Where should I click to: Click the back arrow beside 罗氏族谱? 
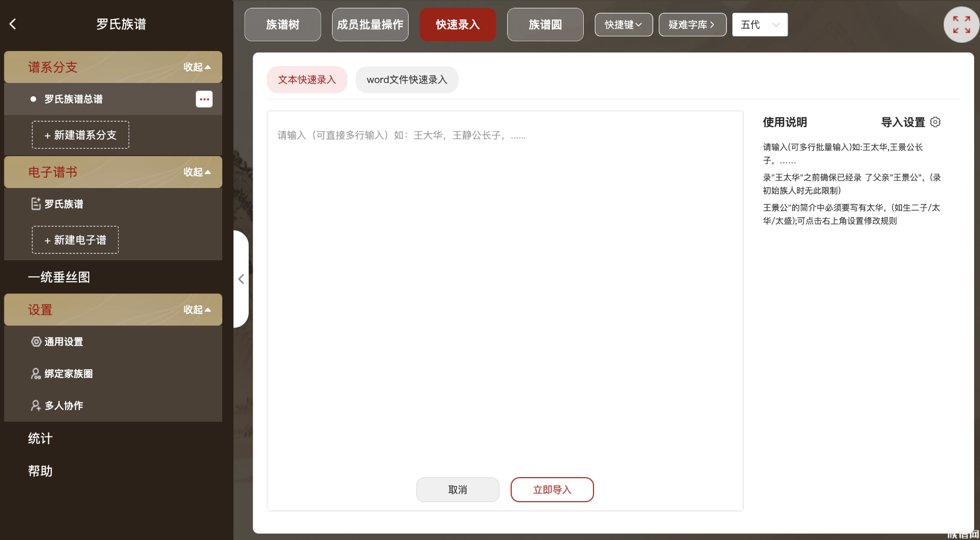pyautogui.click(x=13, y=24)
